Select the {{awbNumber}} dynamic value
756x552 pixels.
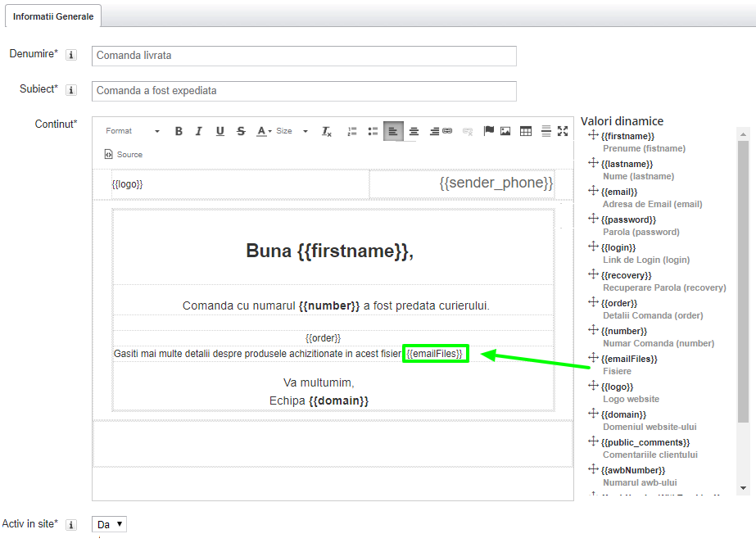point(632,470)
